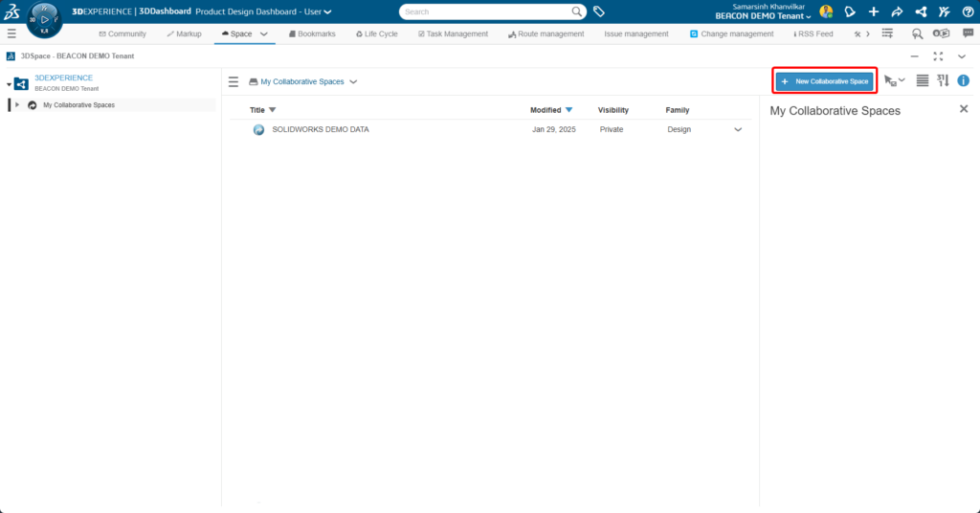This screenshot has height=513, width=980.
Task: Open the information panel icon
Action: 963,80
